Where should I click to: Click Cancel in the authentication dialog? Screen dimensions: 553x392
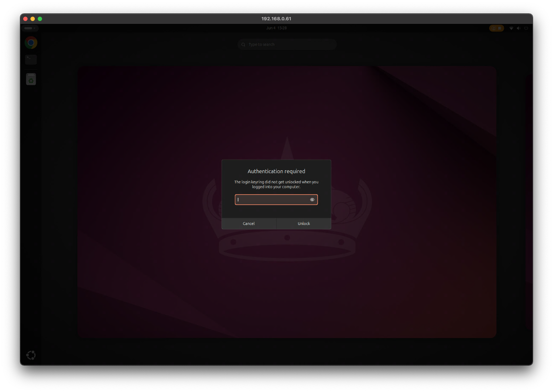coord(249,224)
